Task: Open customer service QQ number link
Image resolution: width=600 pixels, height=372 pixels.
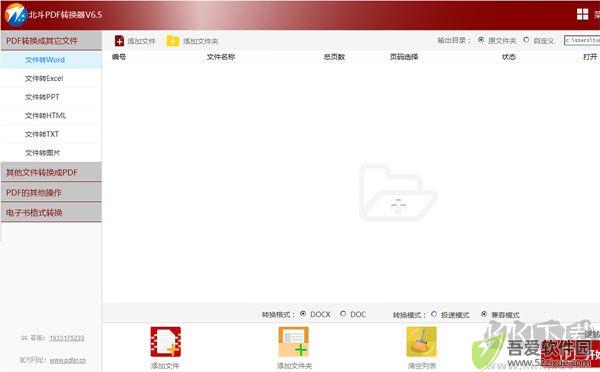Action: point(67,338)
